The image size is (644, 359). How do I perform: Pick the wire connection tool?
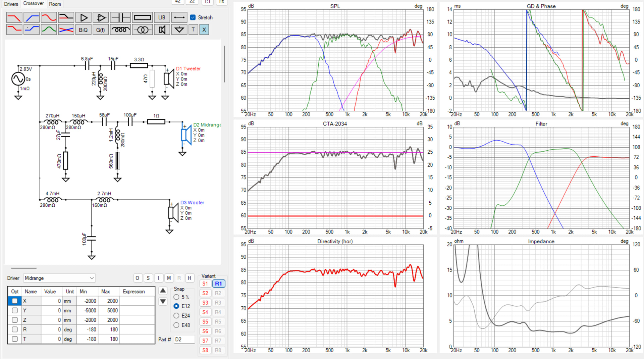click(x=179, y=17)
